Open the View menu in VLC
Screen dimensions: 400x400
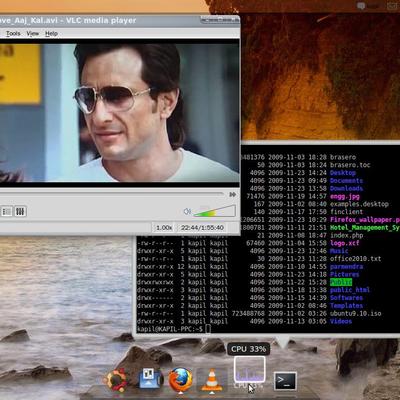(x=33, y=33)
